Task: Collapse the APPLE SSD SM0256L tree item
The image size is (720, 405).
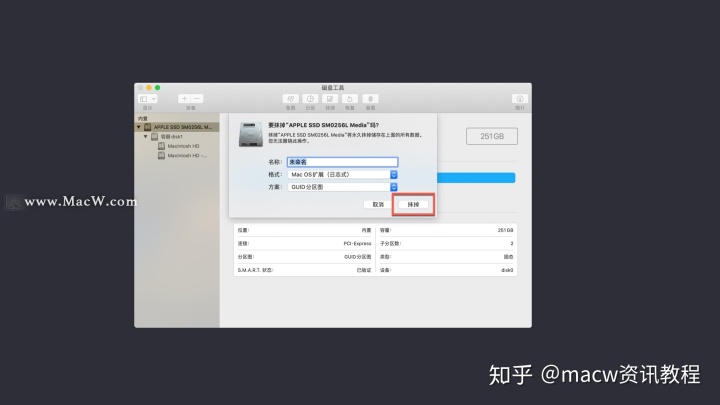Action: click(139, 127)
